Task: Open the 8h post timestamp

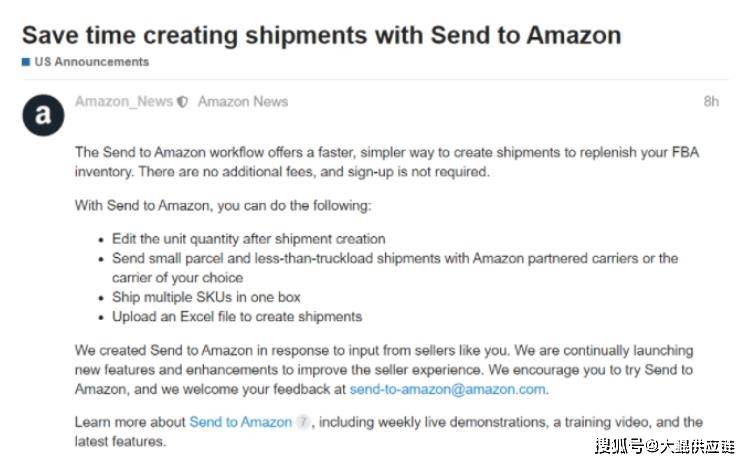Action: (711, 101)
